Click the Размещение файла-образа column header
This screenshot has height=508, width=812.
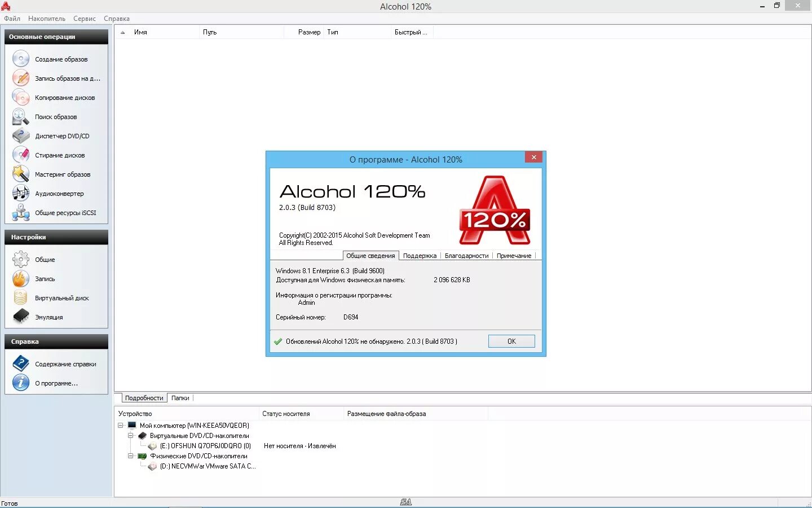415,414
